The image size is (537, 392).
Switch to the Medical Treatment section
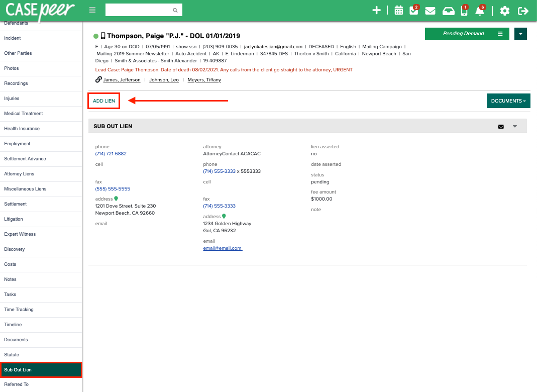tap(24, 114)
